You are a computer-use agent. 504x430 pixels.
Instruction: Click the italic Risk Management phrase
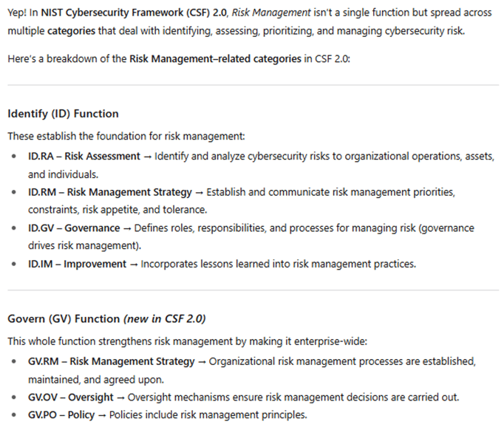coord(271,13)
